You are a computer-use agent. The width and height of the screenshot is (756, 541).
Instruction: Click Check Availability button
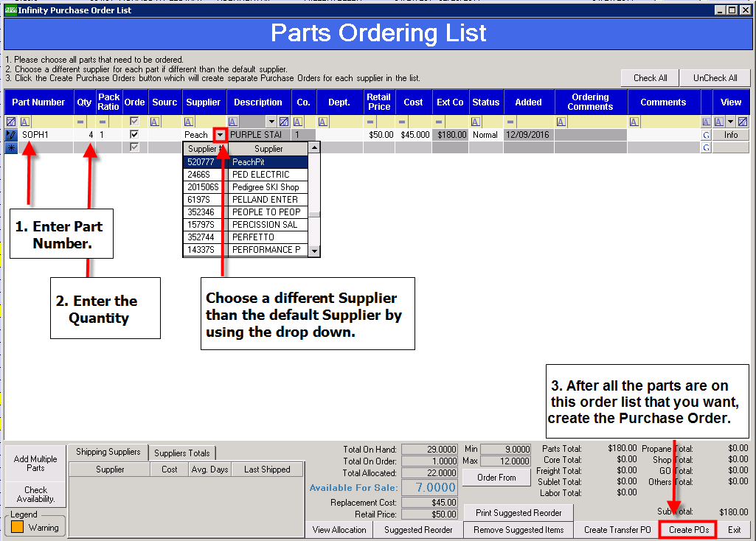35,495
